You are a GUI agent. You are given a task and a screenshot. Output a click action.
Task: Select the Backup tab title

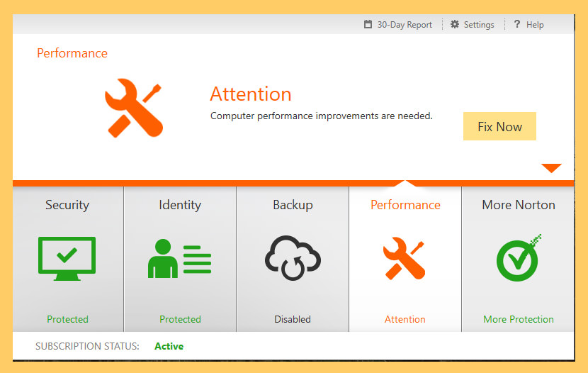coord(293,205)
